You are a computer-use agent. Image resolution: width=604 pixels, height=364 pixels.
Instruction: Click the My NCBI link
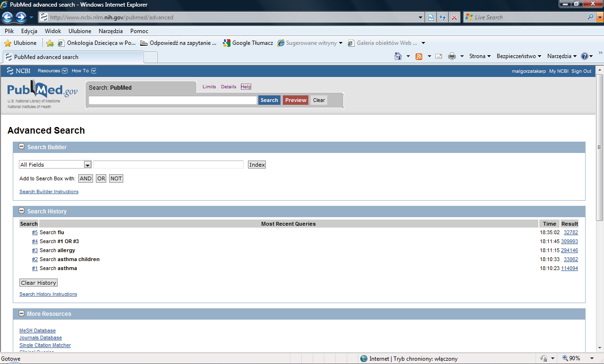559,71
